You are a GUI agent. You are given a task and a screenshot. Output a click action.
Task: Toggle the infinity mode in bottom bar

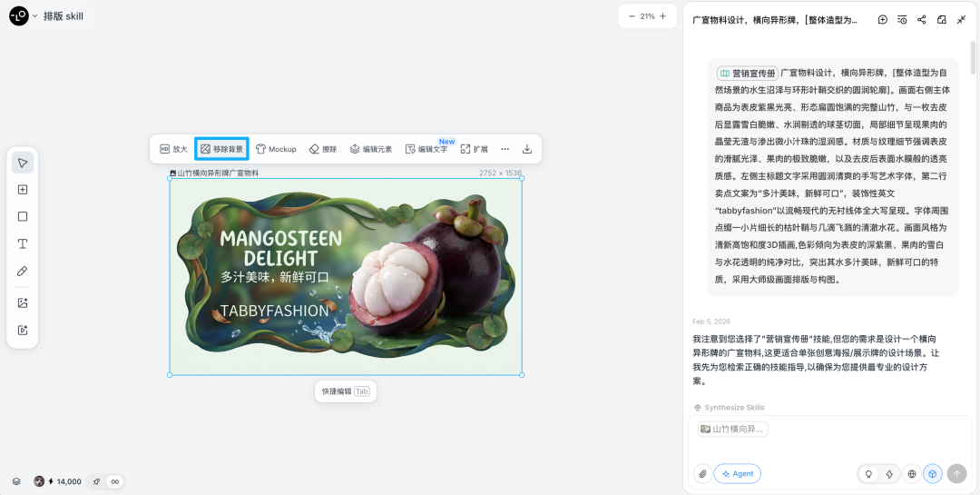click(115, 481)
